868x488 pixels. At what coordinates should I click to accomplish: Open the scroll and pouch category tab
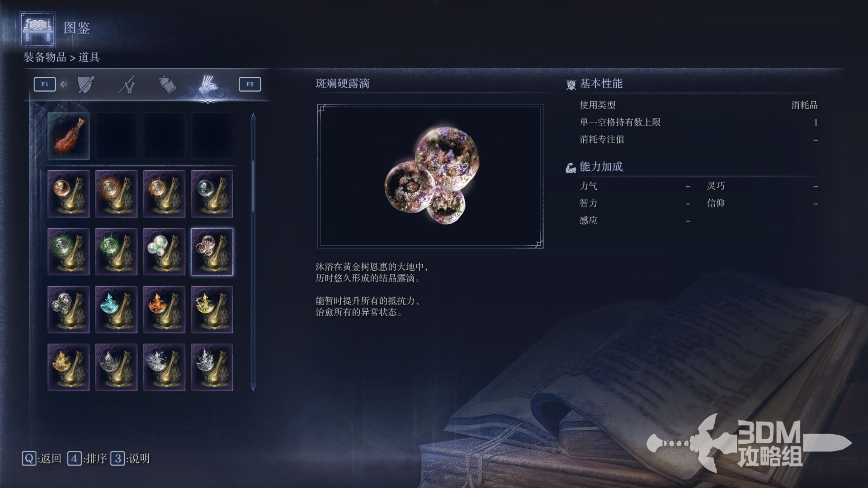[167, 84]
